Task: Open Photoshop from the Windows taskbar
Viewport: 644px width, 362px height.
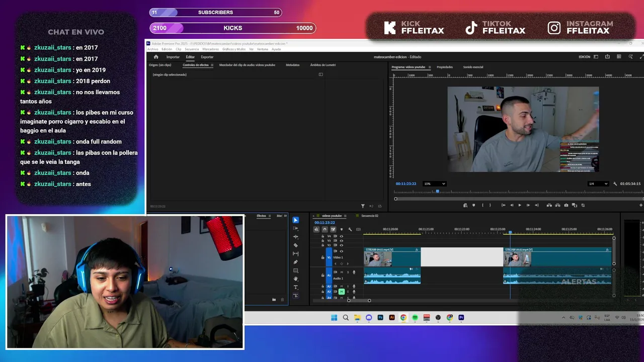Action: [x=380, y=318]
